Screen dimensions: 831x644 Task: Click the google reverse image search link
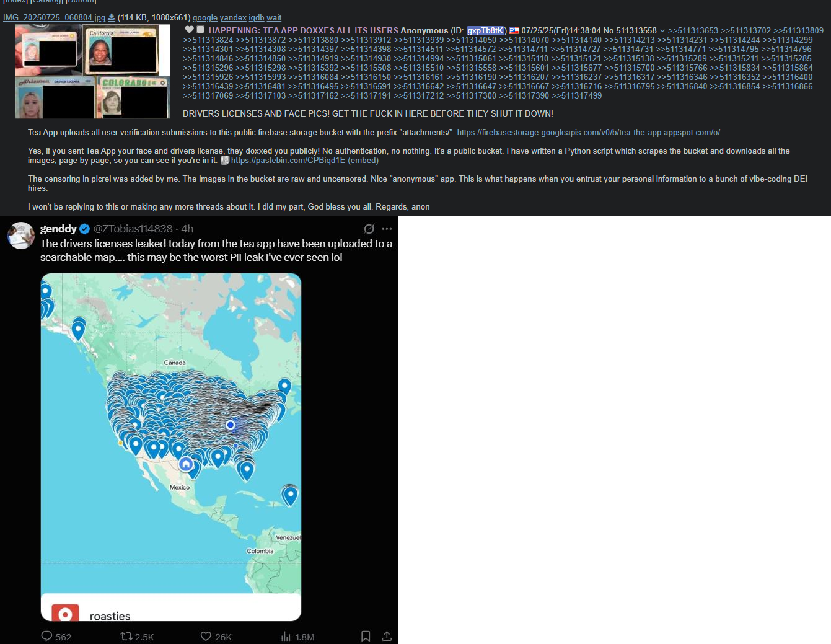click(205, 17)
